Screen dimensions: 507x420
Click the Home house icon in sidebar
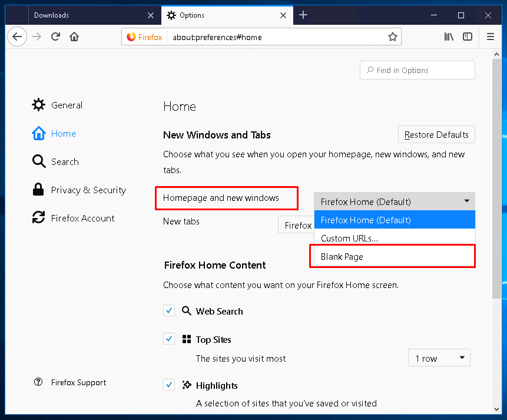coord(38,133)
